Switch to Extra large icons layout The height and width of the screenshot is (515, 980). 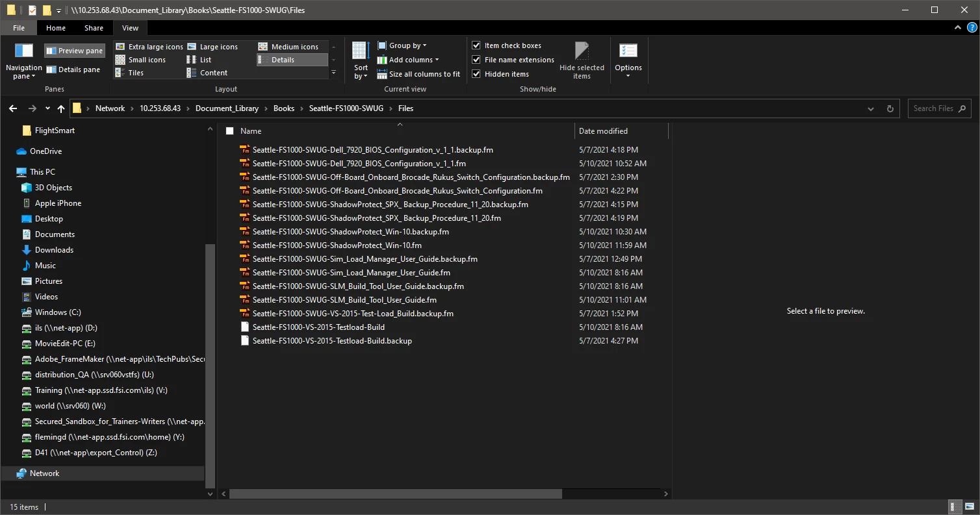[149, 47]
